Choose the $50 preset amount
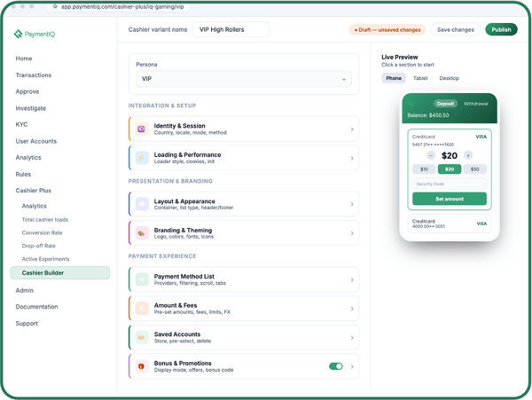 [x=474, y=169]
